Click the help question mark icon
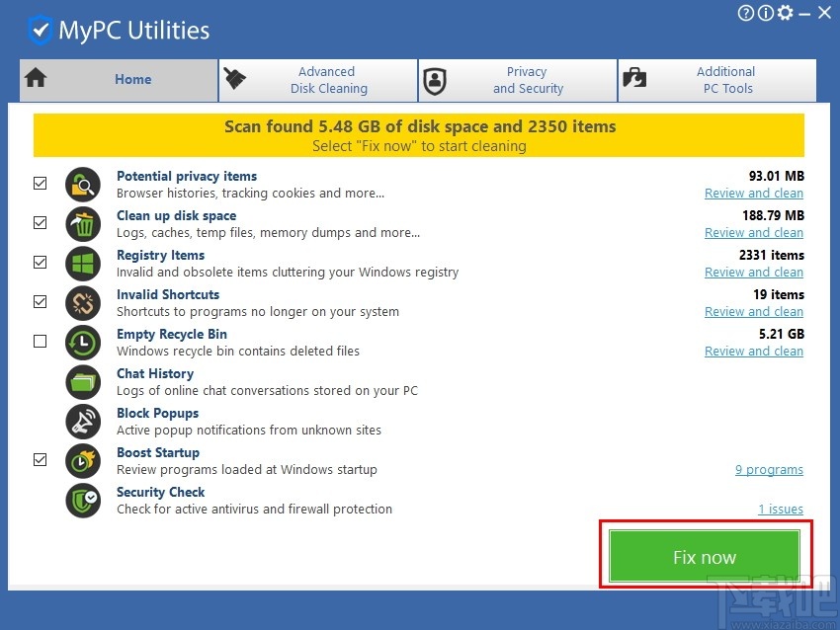 (x=745, y=13)
